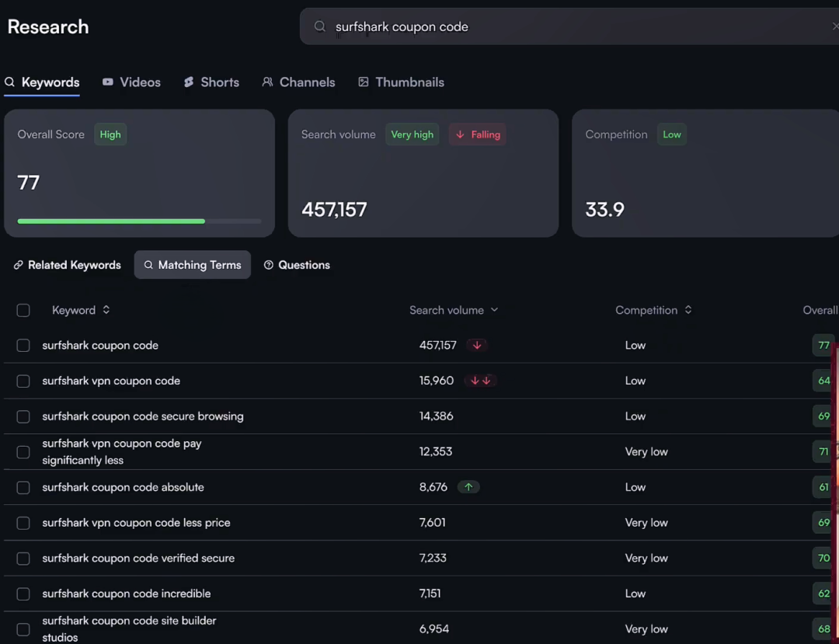Click double down arrows next to 15,960
Image resolution: width=839 pixels, height=644 pixels.
point(481,381)
